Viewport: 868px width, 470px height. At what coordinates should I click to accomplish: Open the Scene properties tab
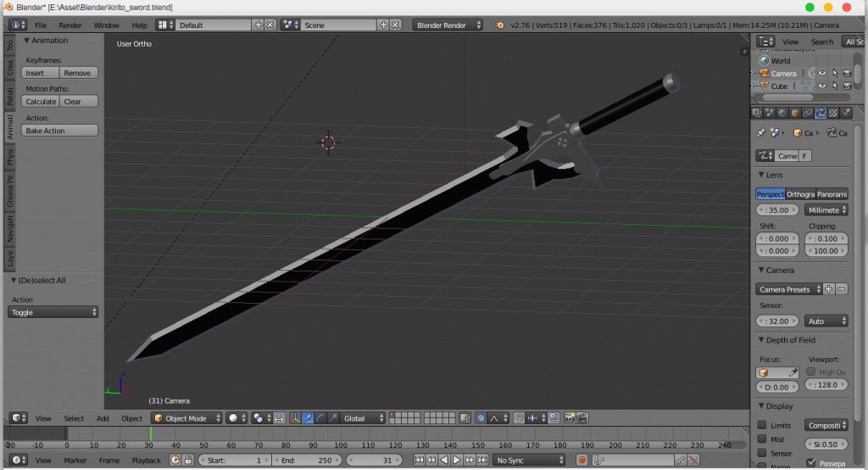click(x=770, y=113)
